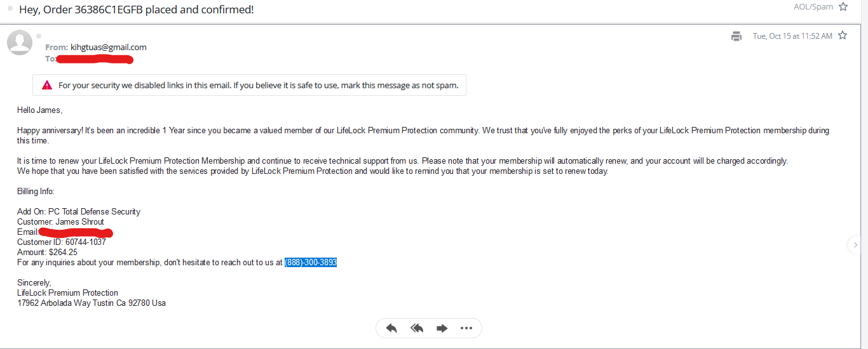
Task: Reply to the sender with the reply arrow
Action: 391,328
